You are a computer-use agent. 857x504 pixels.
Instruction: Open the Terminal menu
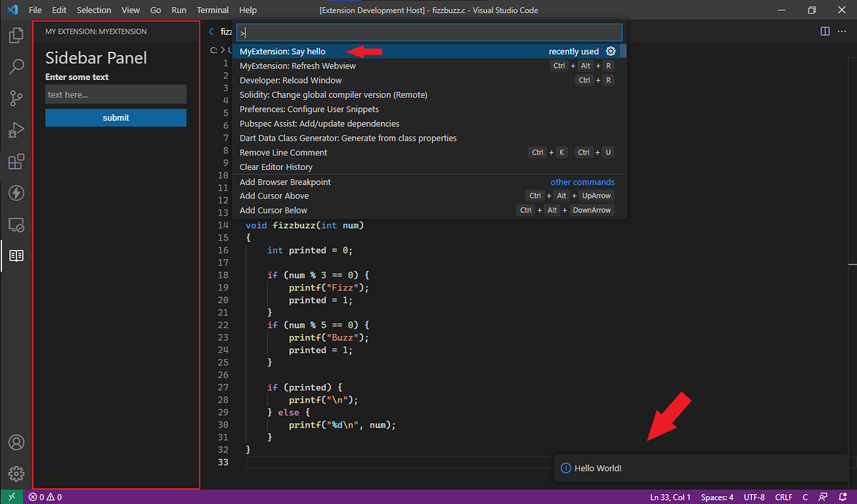point(212,10)
